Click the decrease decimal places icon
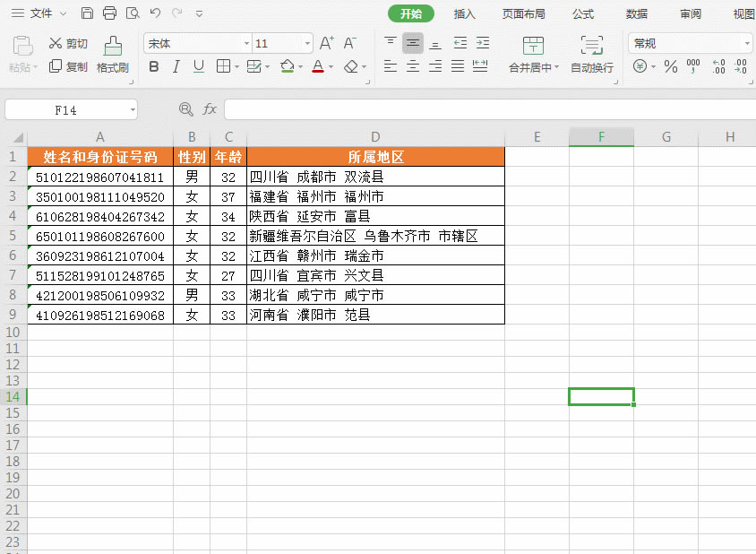 (x=741, y=66)
